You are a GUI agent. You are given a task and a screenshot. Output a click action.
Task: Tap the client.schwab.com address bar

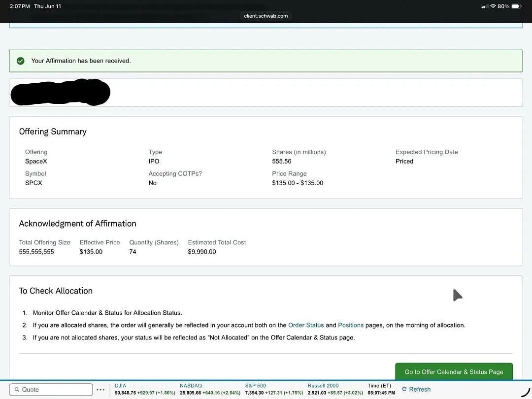pyautogui.click(x=266, y=16)
